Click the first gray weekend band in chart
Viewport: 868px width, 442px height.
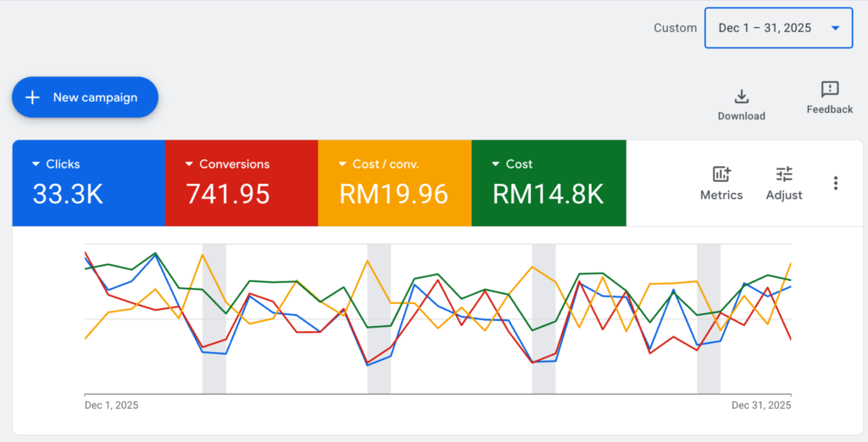[x=214, y=318]
